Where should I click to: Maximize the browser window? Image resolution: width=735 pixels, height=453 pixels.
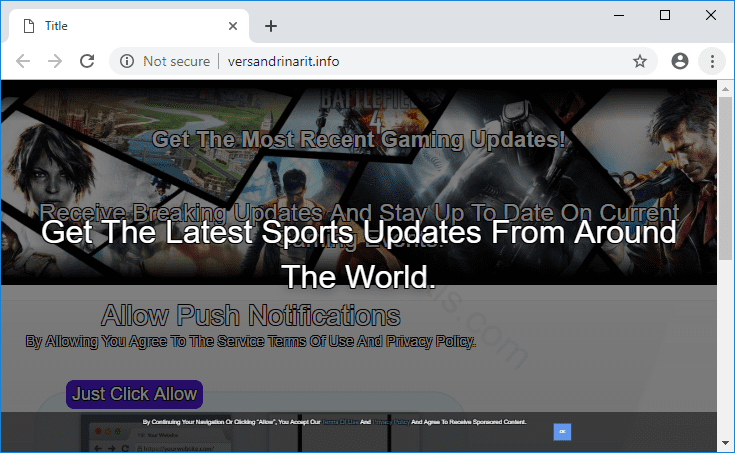point(665,15)
